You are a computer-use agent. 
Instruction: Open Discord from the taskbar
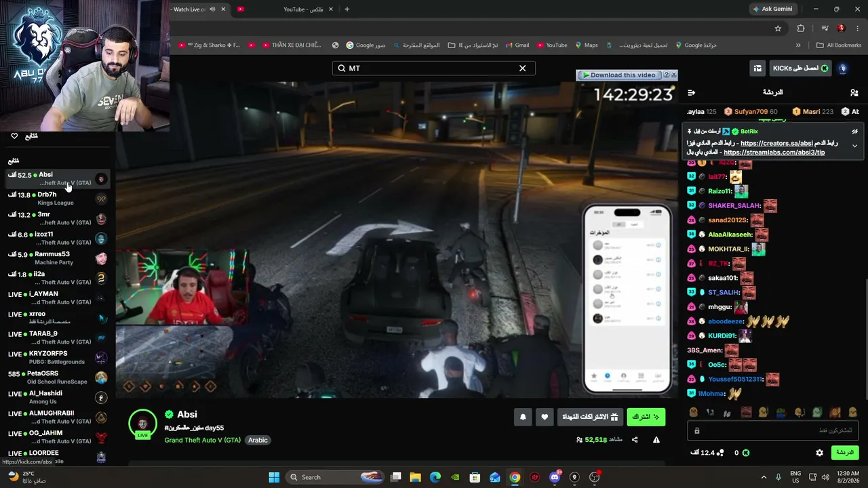(555, 477)
